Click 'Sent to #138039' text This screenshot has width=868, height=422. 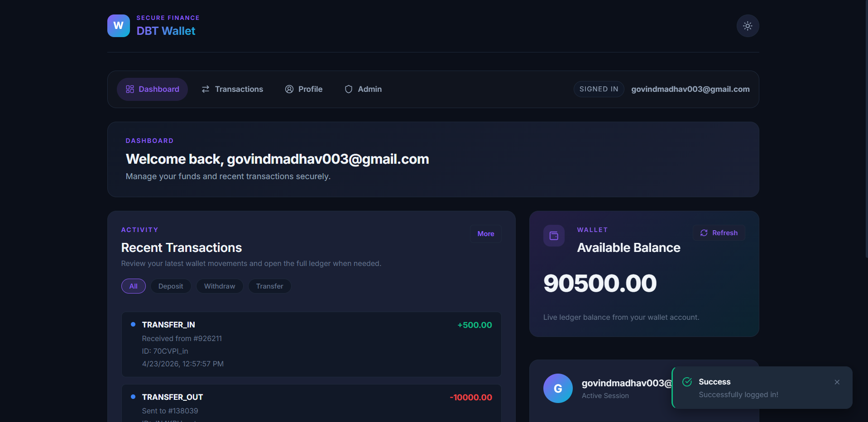[x=170, y=411]
